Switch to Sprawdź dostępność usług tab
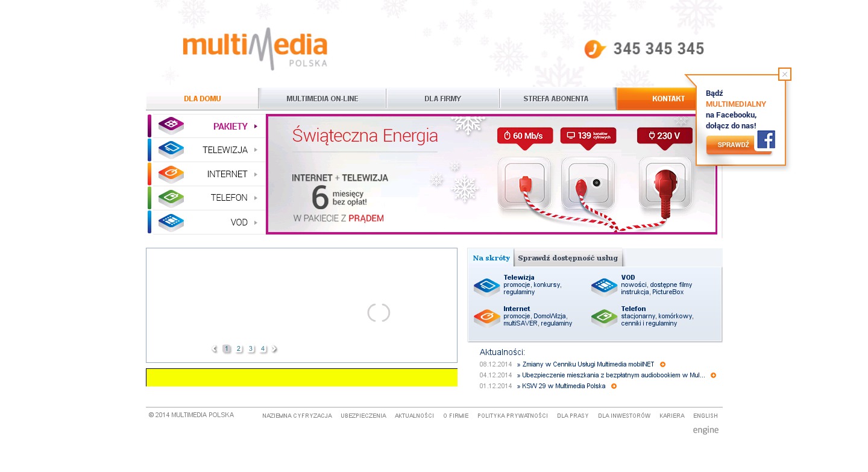This screenshot has height=472, width=868. click(568, 257)
